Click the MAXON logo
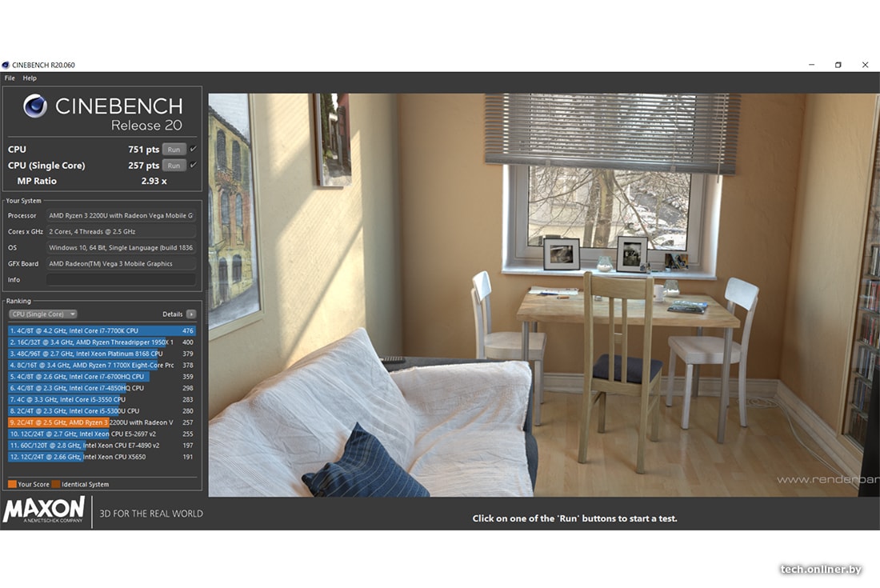The height and width of the screenshot is (588, 880). click(44, 510)
